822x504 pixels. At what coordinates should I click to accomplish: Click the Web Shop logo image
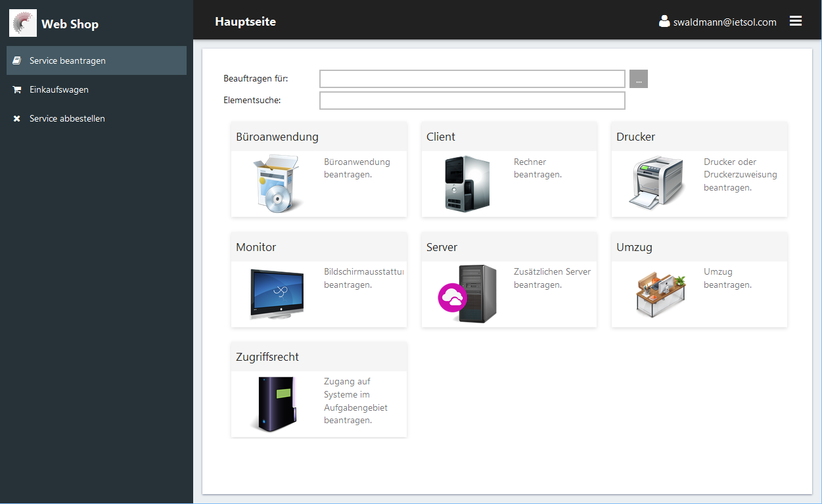click(x=22, y=22)
